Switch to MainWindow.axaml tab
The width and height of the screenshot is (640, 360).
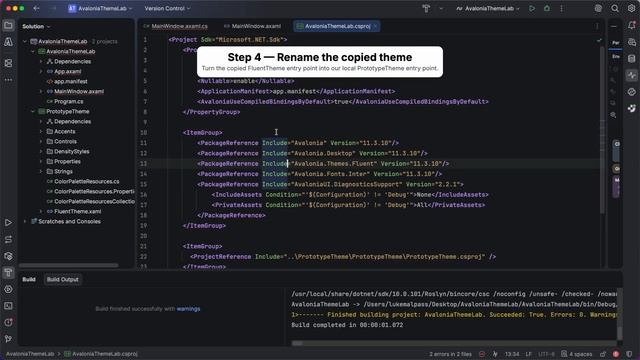pos(252,26)
